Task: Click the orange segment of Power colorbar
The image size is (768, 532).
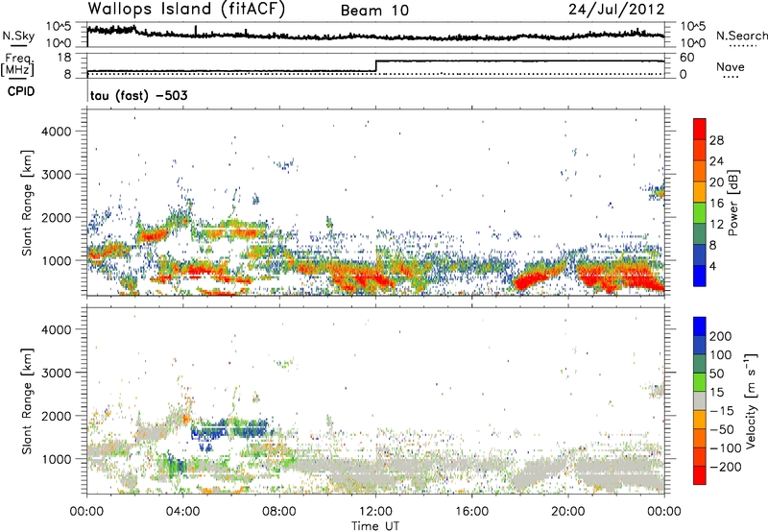Action: click(x=700, y=171)
